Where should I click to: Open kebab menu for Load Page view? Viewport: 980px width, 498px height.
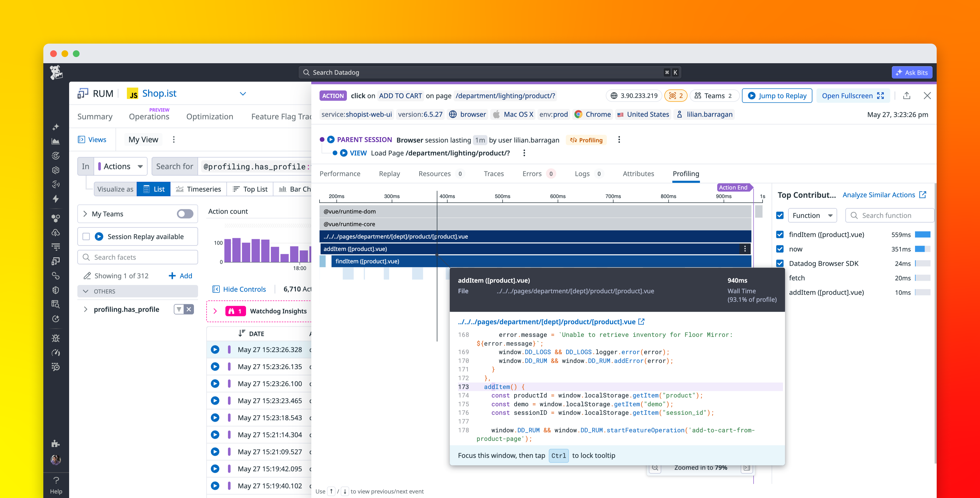524,153
